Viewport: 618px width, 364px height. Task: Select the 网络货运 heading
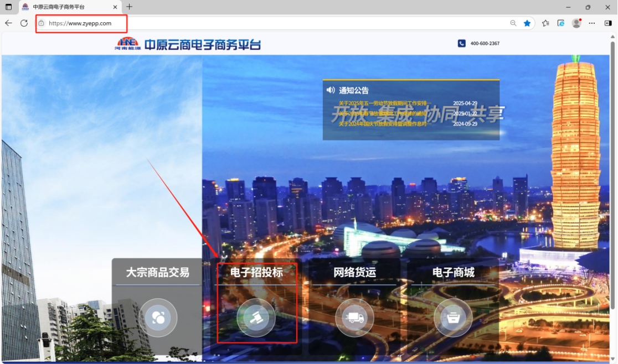coord(355,272)
